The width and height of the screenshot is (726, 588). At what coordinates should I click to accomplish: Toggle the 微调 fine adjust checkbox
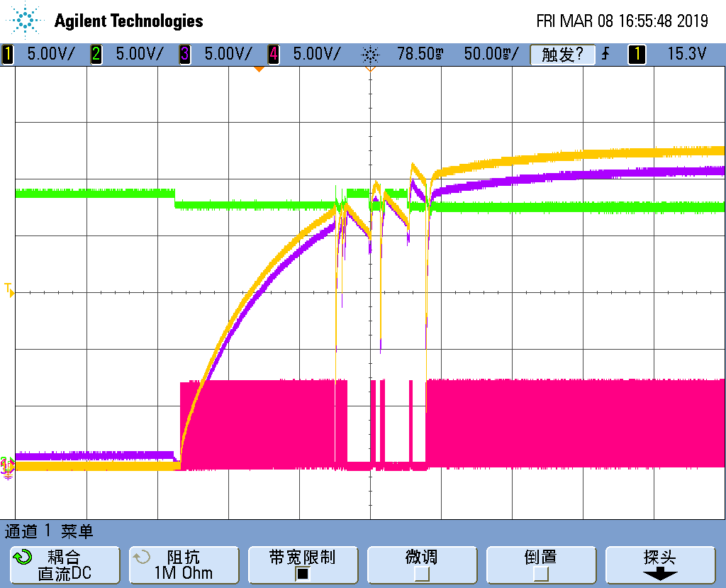(x=422, y=574)
